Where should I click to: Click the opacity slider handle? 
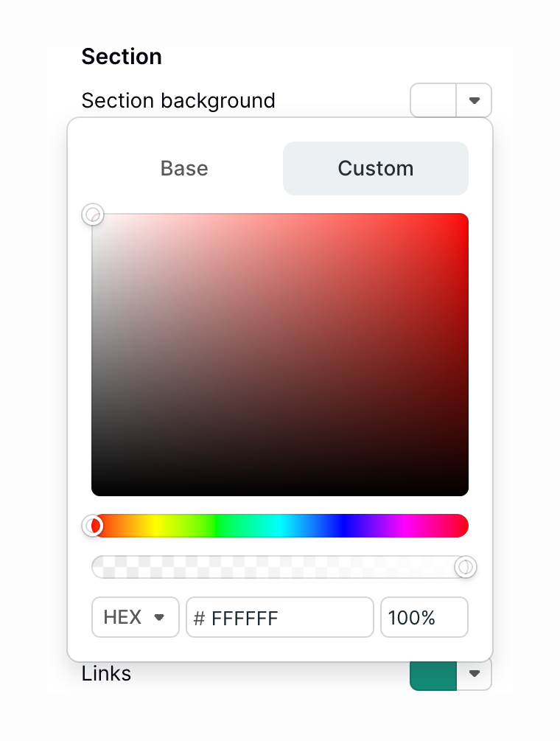[x=465, y=566]
